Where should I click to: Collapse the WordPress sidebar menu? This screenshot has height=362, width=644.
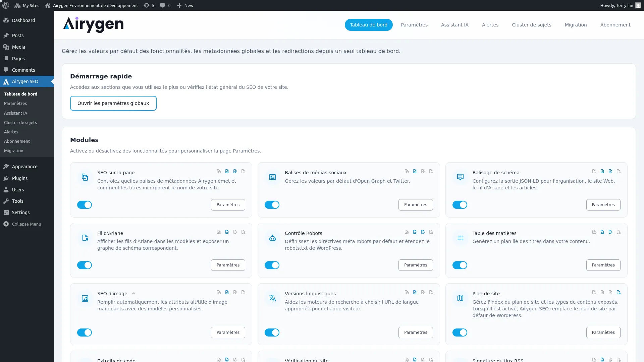(x=22, y=224)
